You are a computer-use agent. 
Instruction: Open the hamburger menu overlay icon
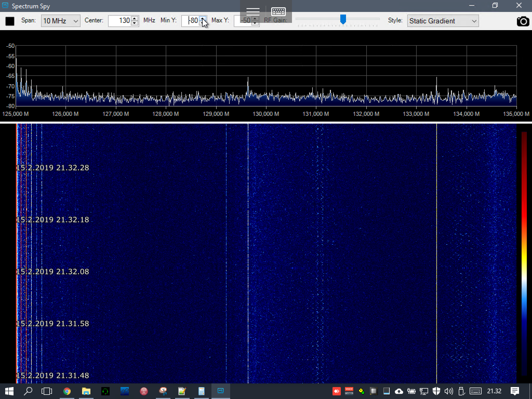pyautogui.click(x=253, y=11)
